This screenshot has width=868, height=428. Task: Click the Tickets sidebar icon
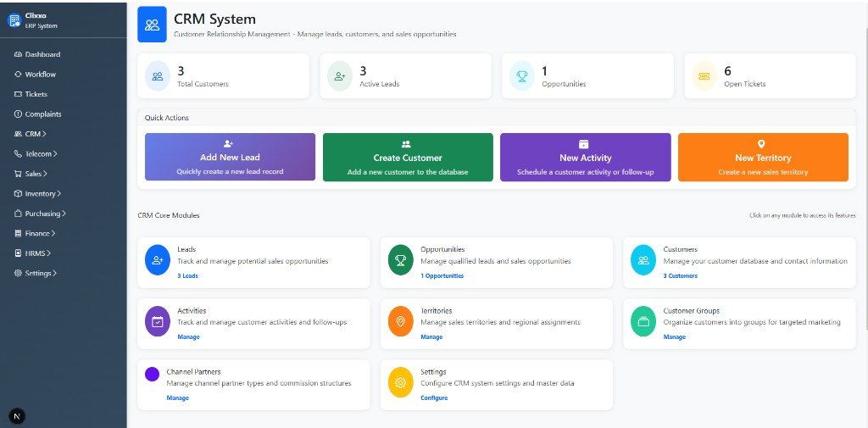pyautogui.click(x=18, y=94)
